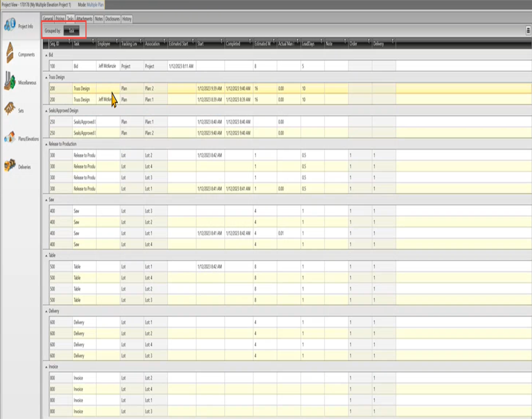Click the Invoice row for Lot: 2
This screenshot has height=419, width=532.
tap(290, 378)
